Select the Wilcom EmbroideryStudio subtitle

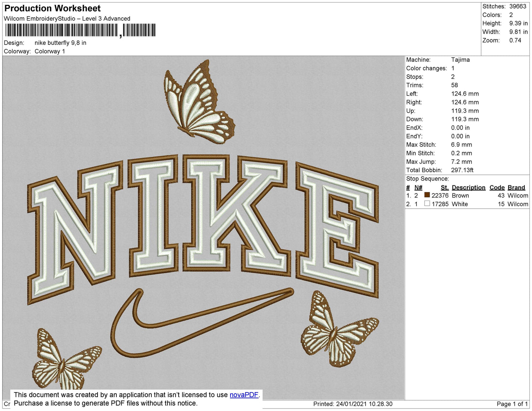(x=67, y=18)
